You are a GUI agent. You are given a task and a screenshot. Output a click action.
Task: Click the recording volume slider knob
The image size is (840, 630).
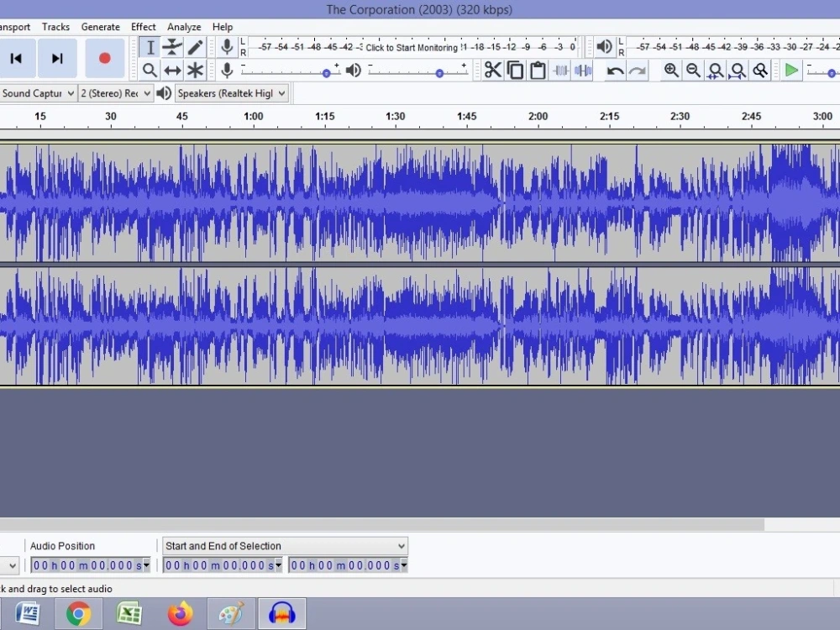[x=326, y=73]
